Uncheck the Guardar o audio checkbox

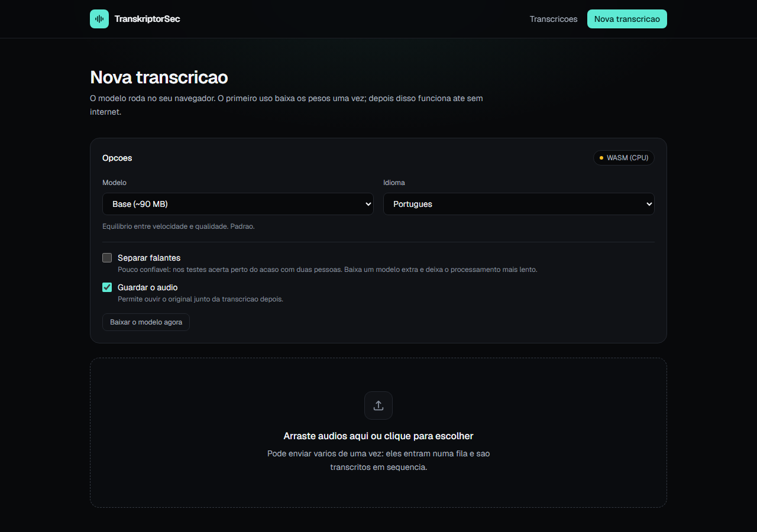(x=107, y=287)
